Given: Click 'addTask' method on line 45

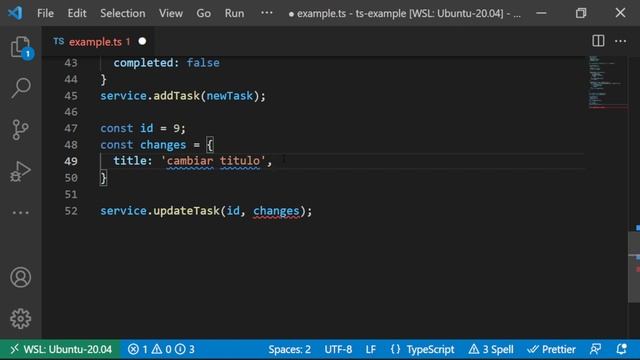Looking at the screenshot, I should [176, 96].
